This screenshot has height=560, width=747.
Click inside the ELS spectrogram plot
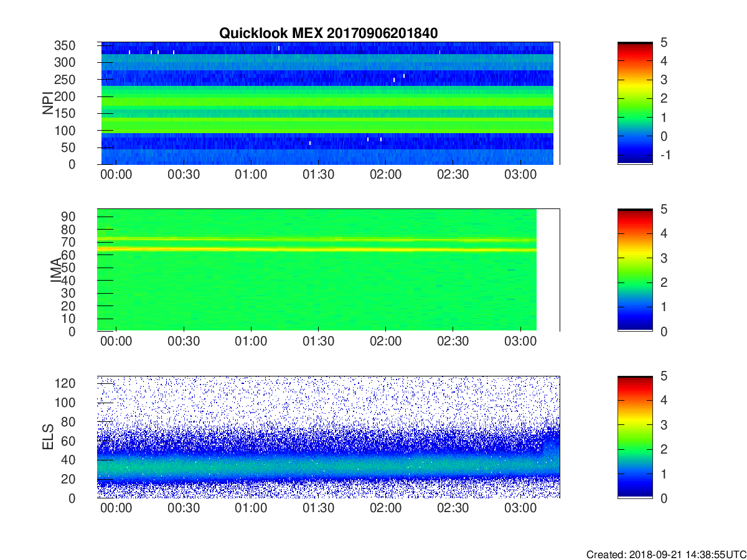(328, 437)
